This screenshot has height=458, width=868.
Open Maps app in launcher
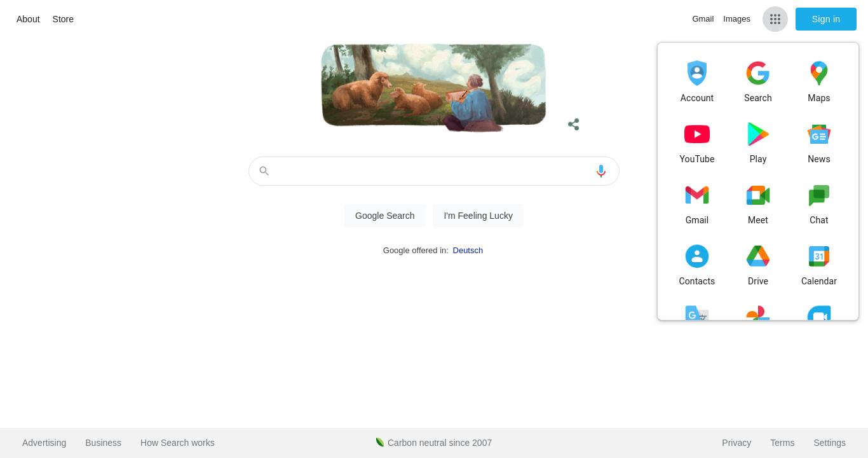[819, 81]
